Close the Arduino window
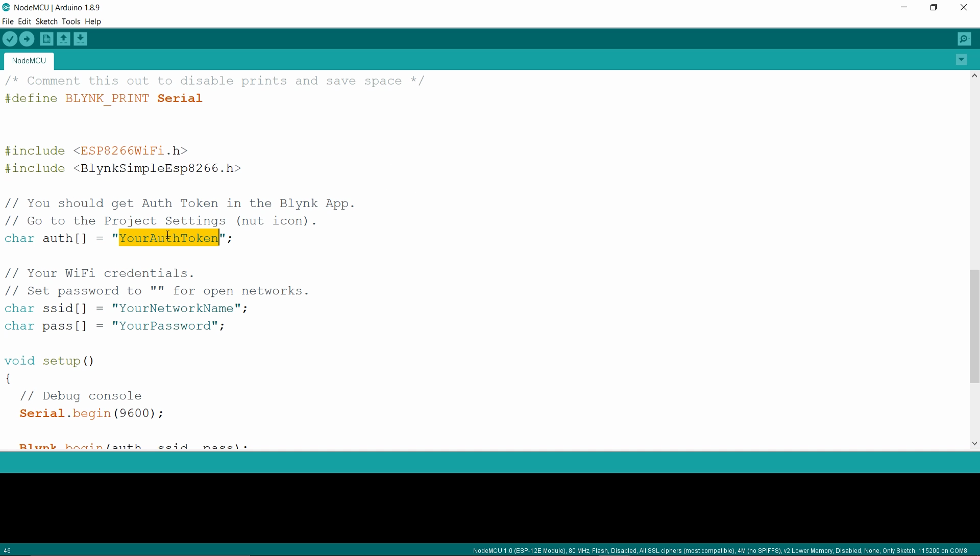Viewport: 980px width, 556px height. coord(964,8)
